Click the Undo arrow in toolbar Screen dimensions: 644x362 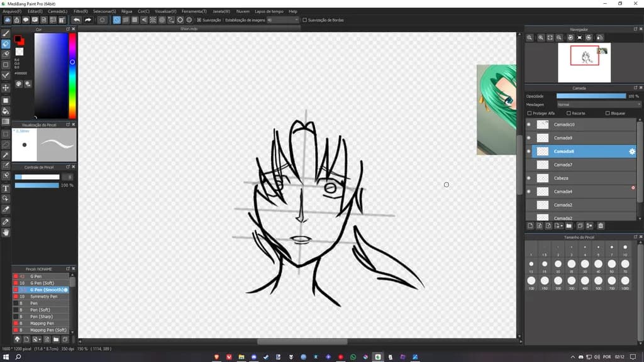(x=76, y=19)
